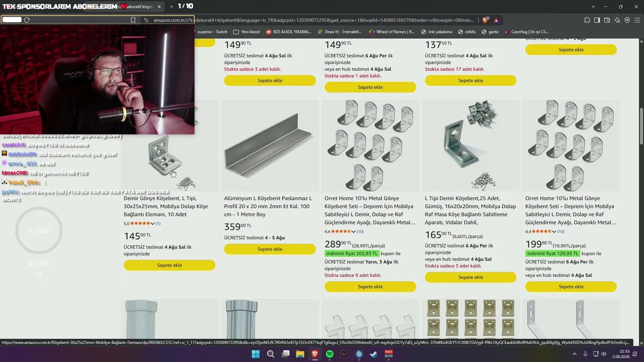Toggle the browser sidebar panel icon
The height and width of the screenshot is (362, 644).
[x=597, y=20]
